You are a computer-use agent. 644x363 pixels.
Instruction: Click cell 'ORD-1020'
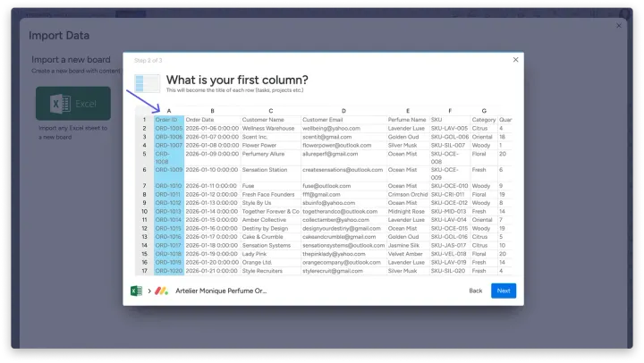169,271
